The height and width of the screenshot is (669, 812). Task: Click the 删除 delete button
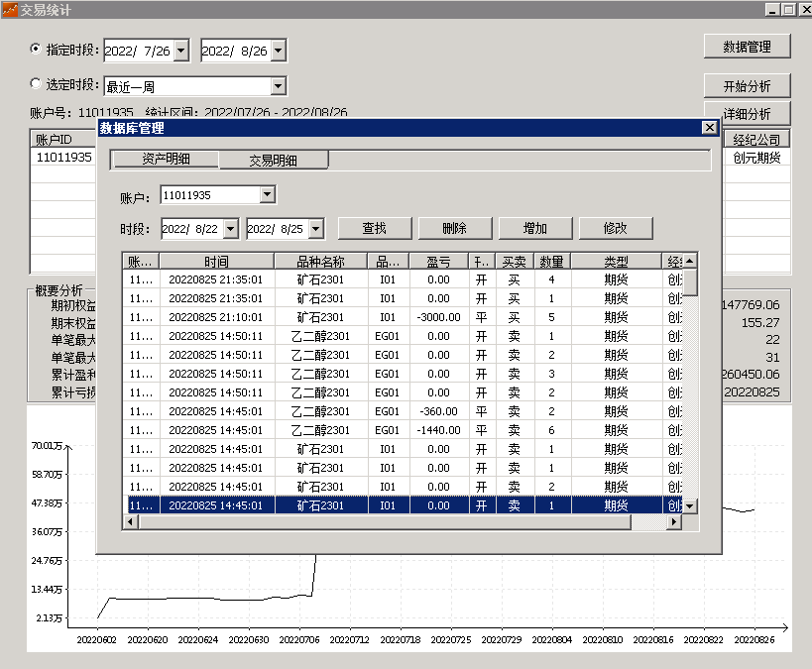pyautogui.click(x=455, y=228)
